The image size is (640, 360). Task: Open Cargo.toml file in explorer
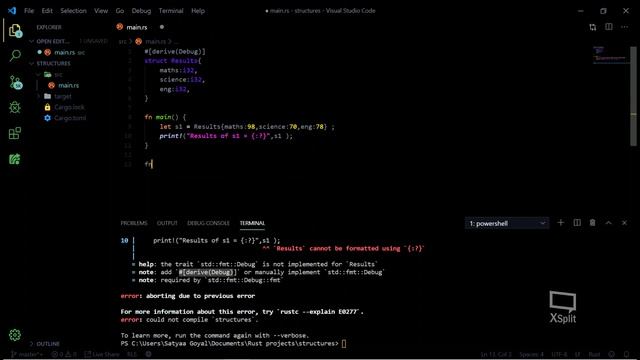[x=70, y=118]
